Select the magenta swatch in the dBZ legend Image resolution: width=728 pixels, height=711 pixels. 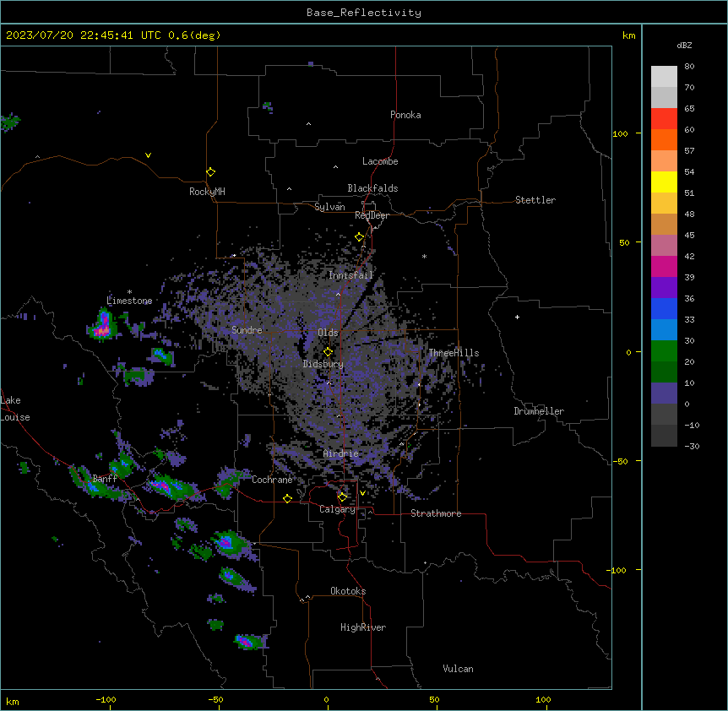[664, 266]
